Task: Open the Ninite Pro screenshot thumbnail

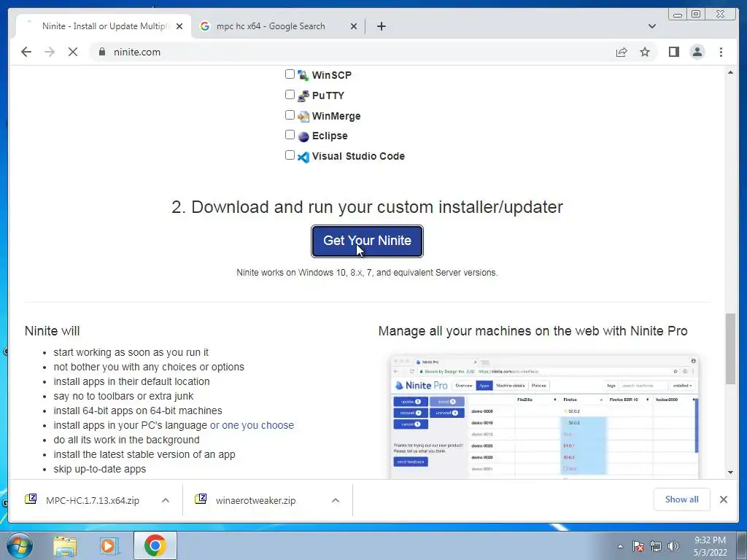Action: tap(544, 416)
